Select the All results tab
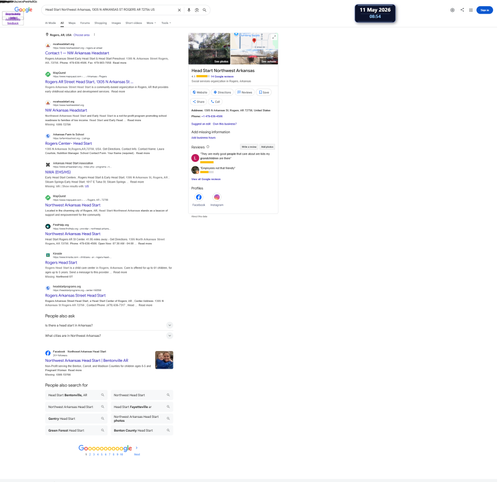The image size is (500, 482). pyautogui.click(x=62, y=23)
